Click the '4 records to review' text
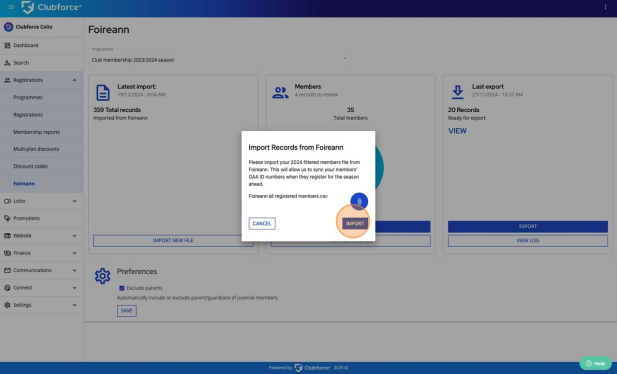This screenshot has height=374, width=617. 316,95
